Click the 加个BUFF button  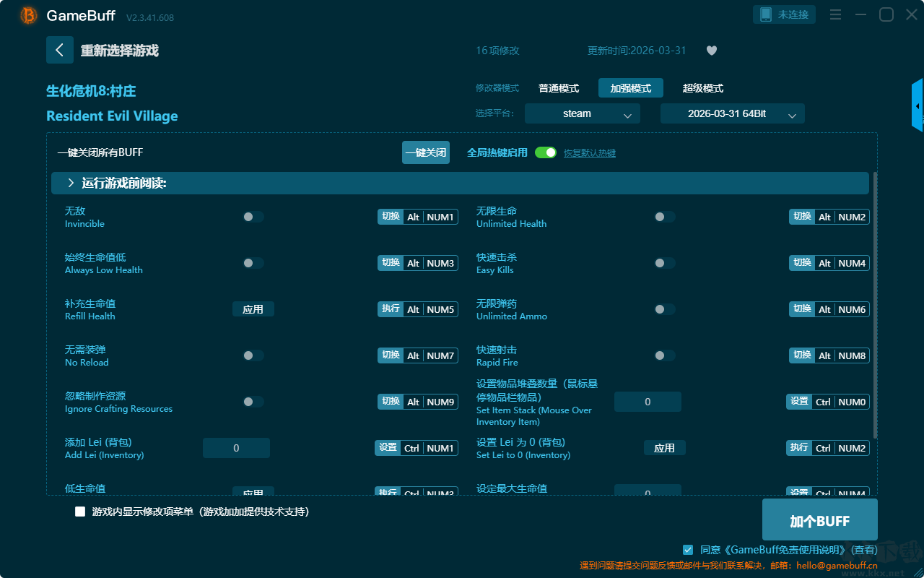[820, 520]
